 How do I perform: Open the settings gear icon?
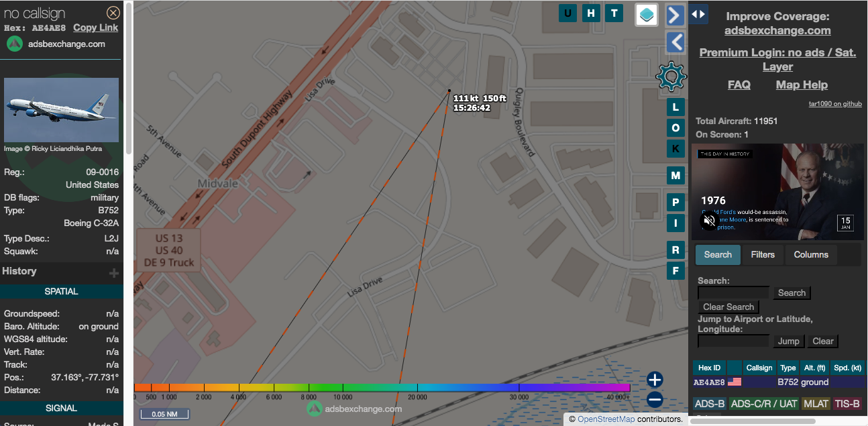[671, 76]
